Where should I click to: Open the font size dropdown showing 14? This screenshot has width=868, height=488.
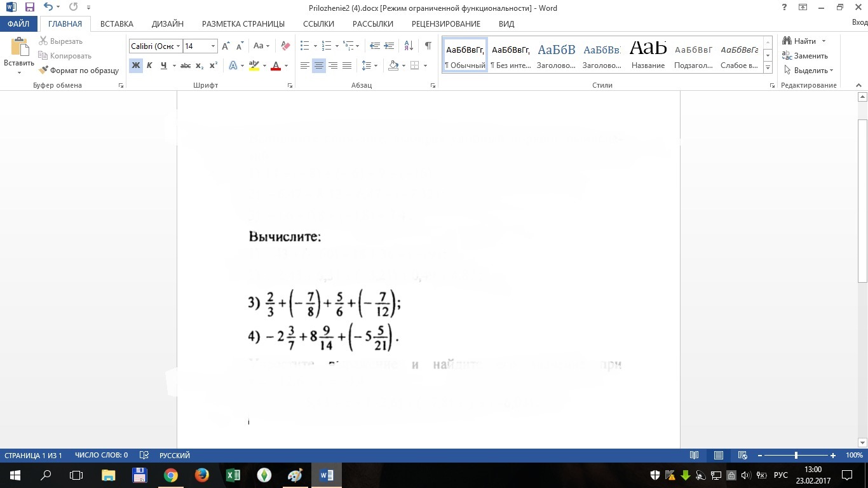pyautogui.click(x=213, y=46)
